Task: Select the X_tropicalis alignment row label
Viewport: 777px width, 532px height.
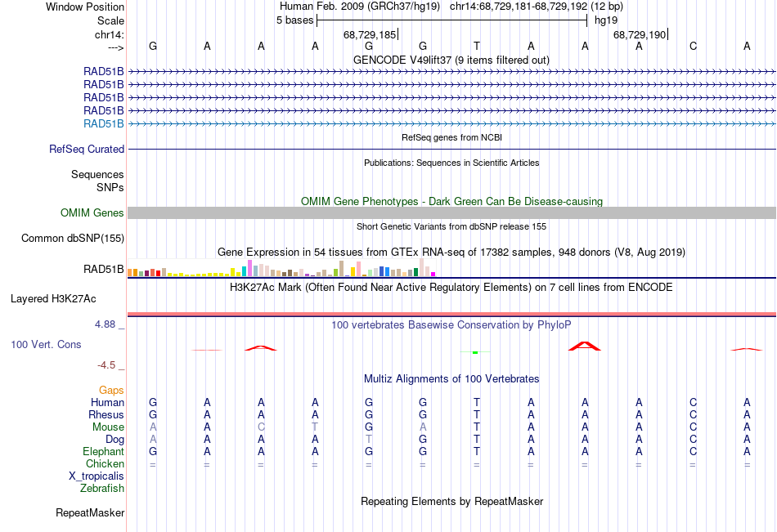Action: coord(97,476)
